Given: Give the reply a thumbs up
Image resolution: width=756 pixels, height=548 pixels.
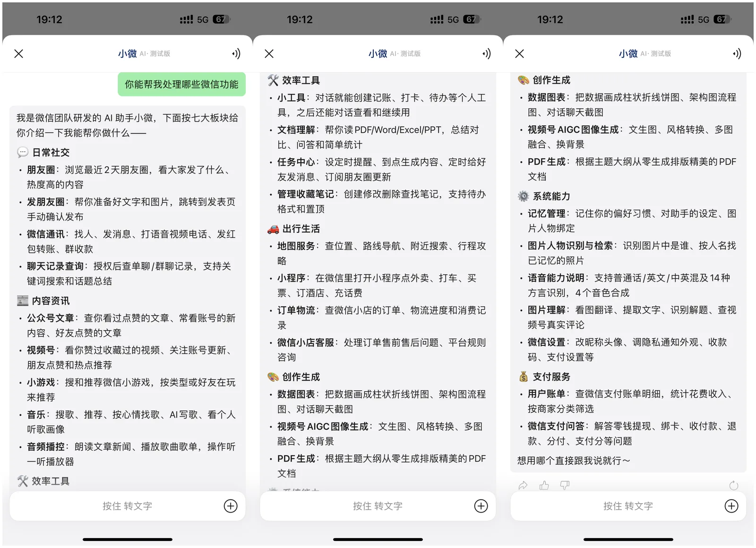Looking at the screenshot, I should click(x=544, y=485).
